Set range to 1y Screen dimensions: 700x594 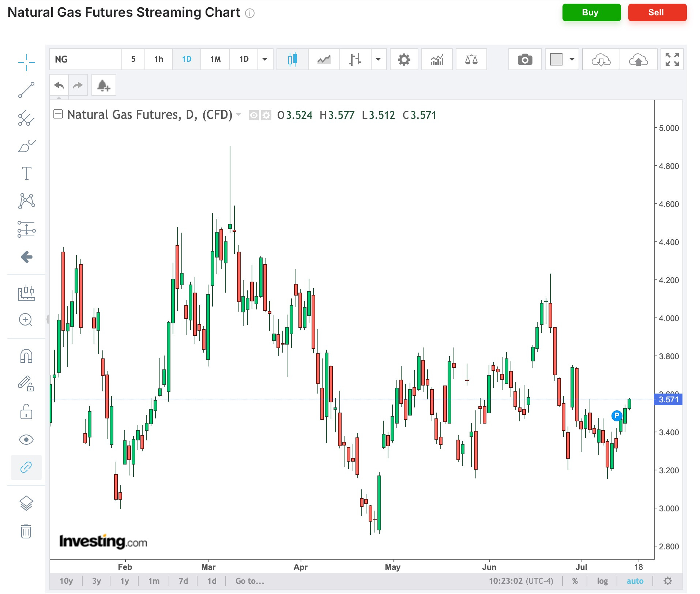[125, 581]
